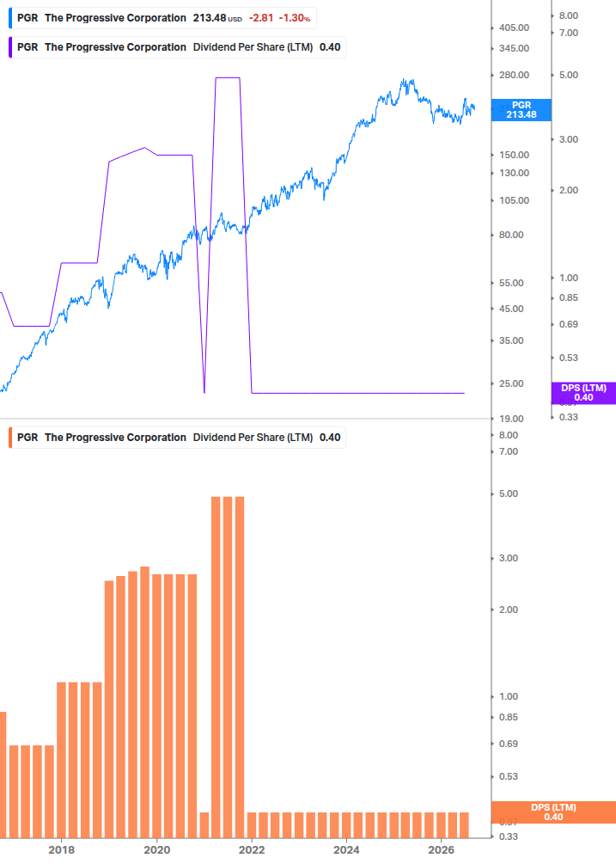Click 5.00 on the bottom pane DPS axis

509,493
